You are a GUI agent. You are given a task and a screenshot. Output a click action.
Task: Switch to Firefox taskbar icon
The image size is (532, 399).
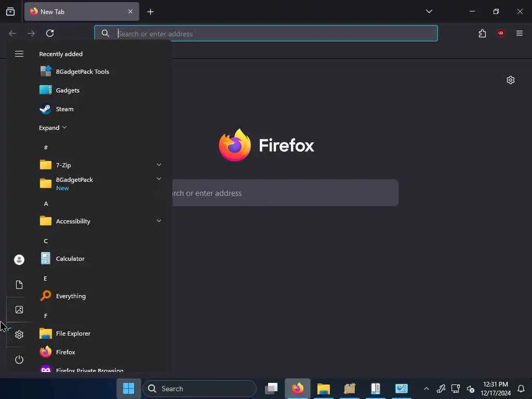pyautogui.click(x=298, y=389)
